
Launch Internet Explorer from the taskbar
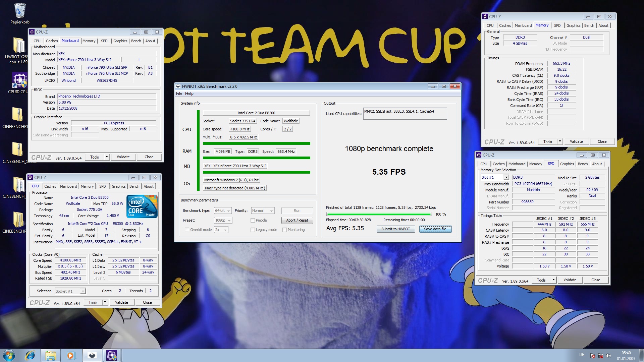(30, 355)
